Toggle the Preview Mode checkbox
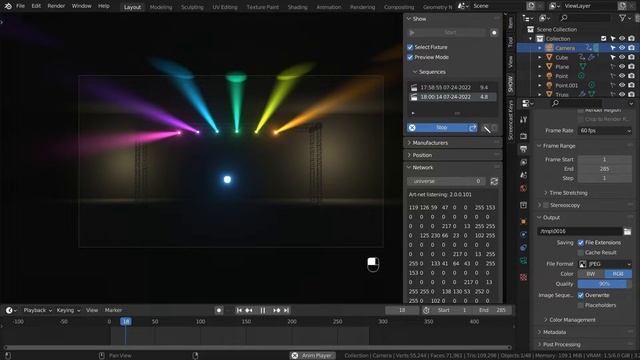640x360 pixels. 410,58
